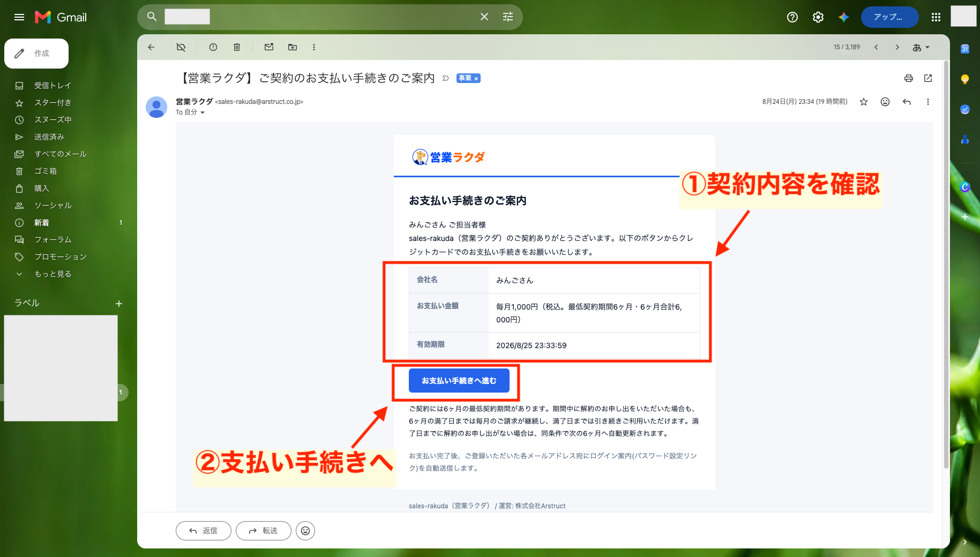
Task: Open the message more options menu
Action: coord(928,102)
